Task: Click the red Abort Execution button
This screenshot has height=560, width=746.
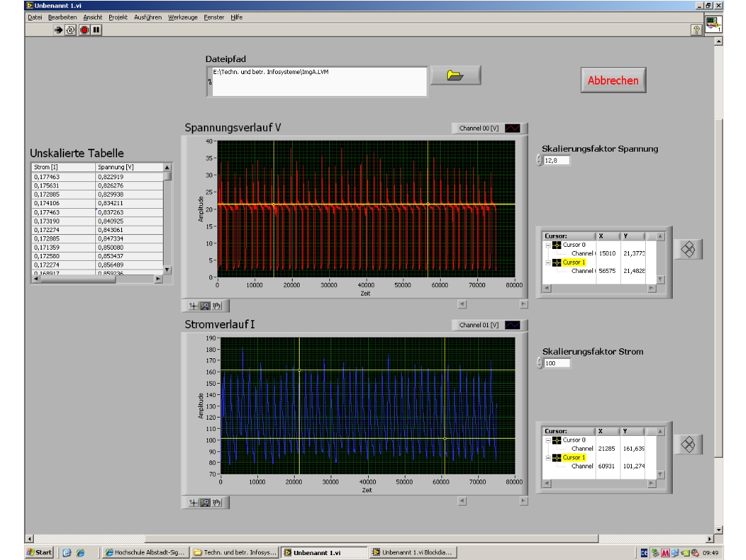Action: [x=83, y=30]
